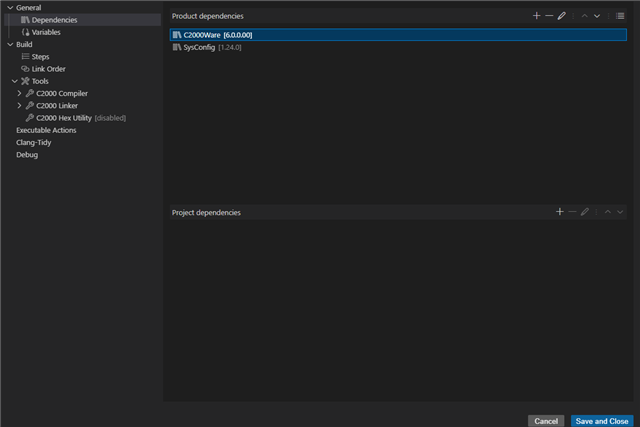The width and height of the screenshot is (640, 427).
Task: Click the wrench icon beside C2000 Hex Utility
Action: (x=30, y=118)
